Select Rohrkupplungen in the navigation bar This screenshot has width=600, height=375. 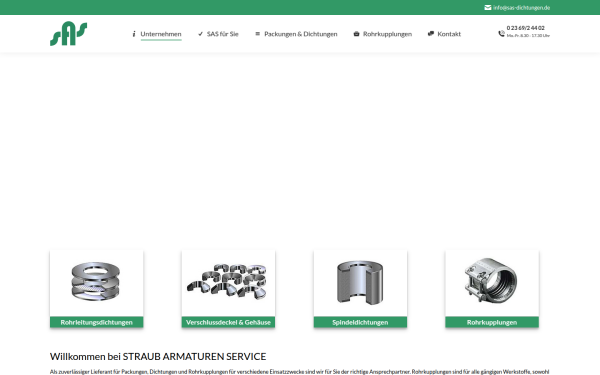pos(387,34)
